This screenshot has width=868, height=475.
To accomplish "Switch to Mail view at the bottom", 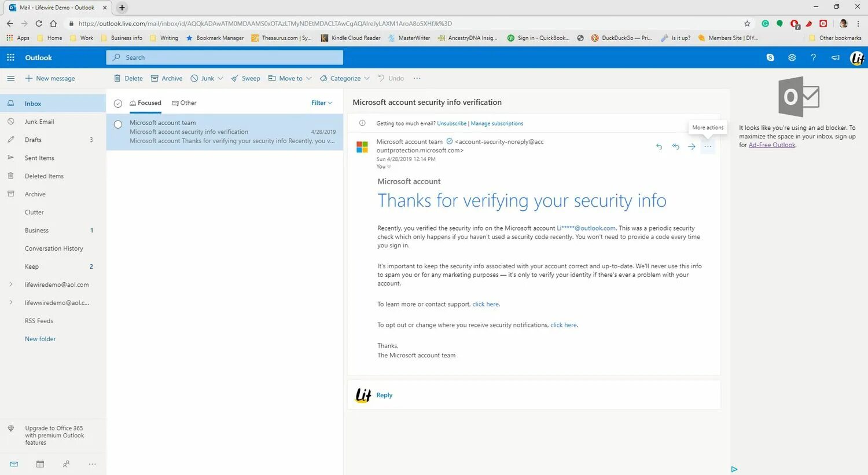I will pyautogui.click(x=14, y=464).
